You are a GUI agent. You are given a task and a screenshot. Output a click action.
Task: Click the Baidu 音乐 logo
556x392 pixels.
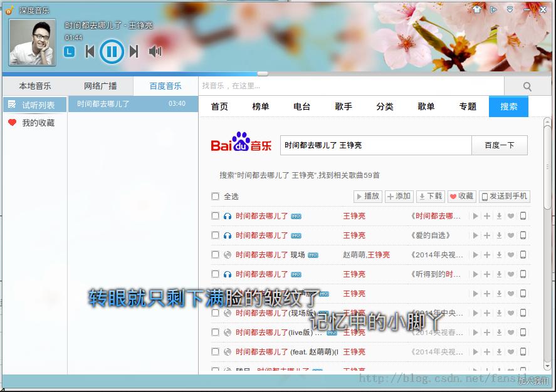[241, 142]
